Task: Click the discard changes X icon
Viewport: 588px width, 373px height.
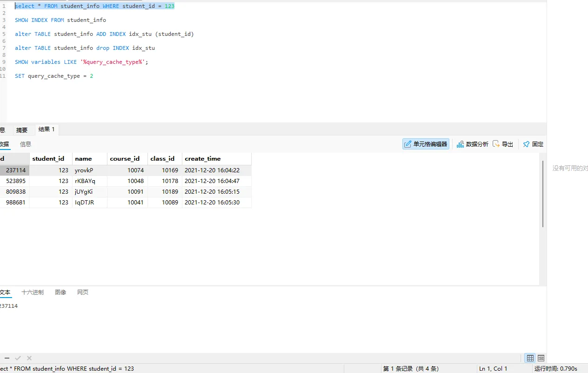Action: coord(29,358)
